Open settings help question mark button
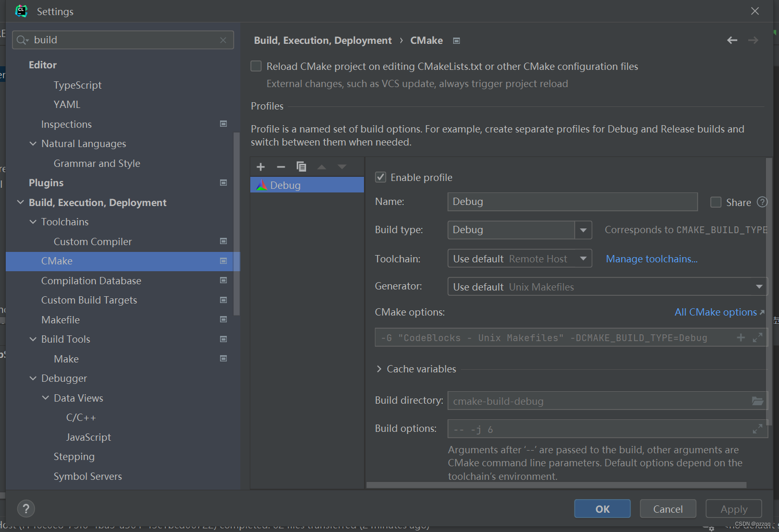Viewport: 779px width, 532px height. [x=26, y=509]
